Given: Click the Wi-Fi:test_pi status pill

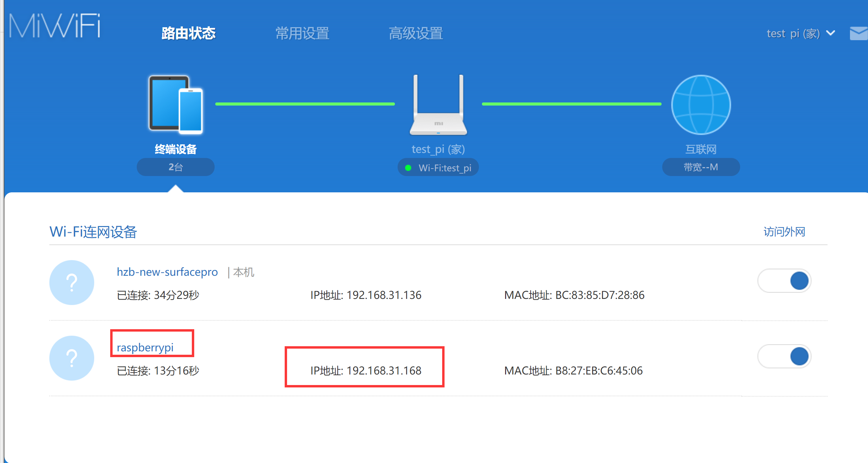Looking at the screenshot, I should tap(438, 167).
